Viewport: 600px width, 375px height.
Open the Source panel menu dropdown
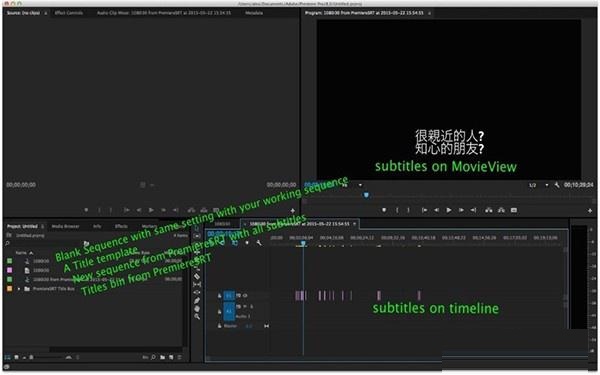[x=46, y=13]
